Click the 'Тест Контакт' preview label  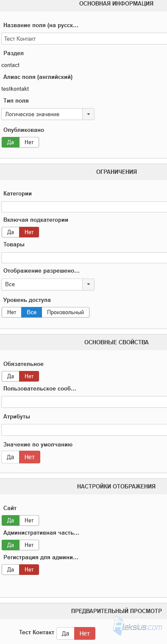37,632
